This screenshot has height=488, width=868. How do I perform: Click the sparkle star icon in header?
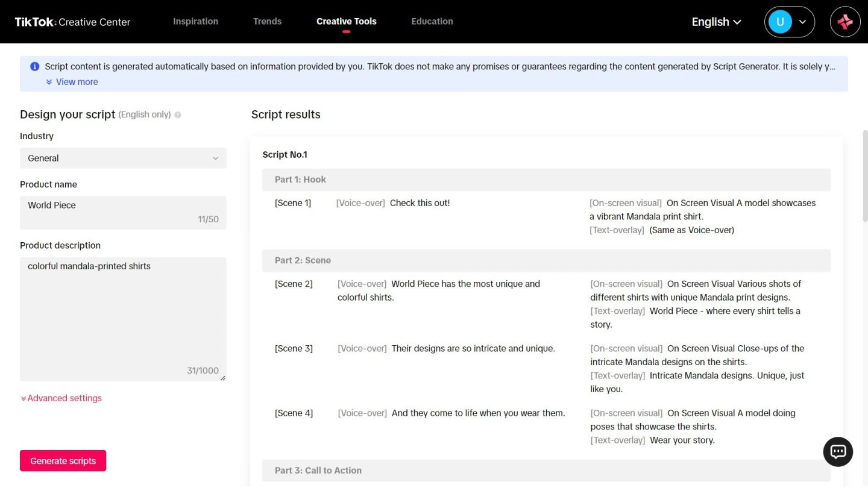pos(845,22)
